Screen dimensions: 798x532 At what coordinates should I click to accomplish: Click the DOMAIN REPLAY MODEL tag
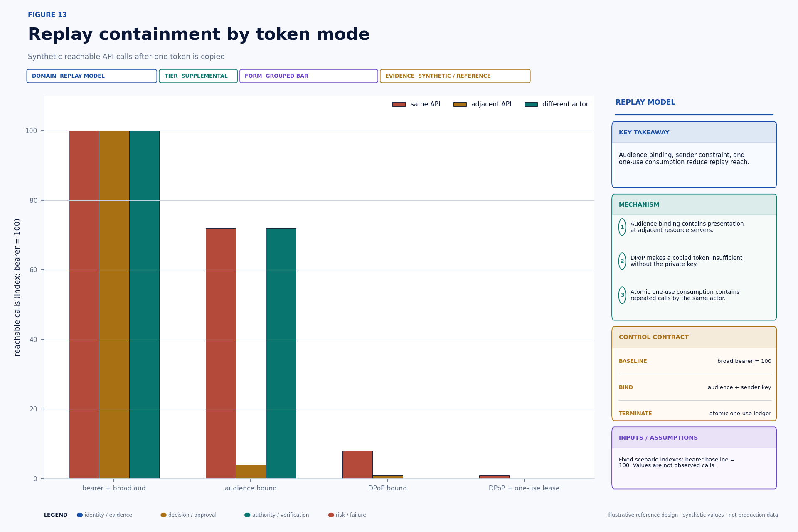point(92,76)
